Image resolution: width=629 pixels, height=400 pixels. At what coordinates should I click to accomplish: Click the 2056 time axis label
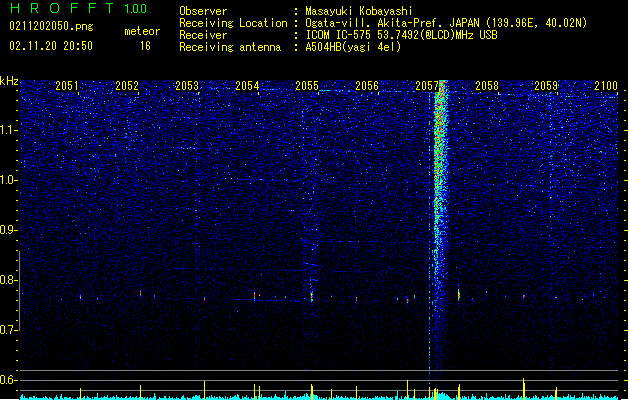(367, 86)
